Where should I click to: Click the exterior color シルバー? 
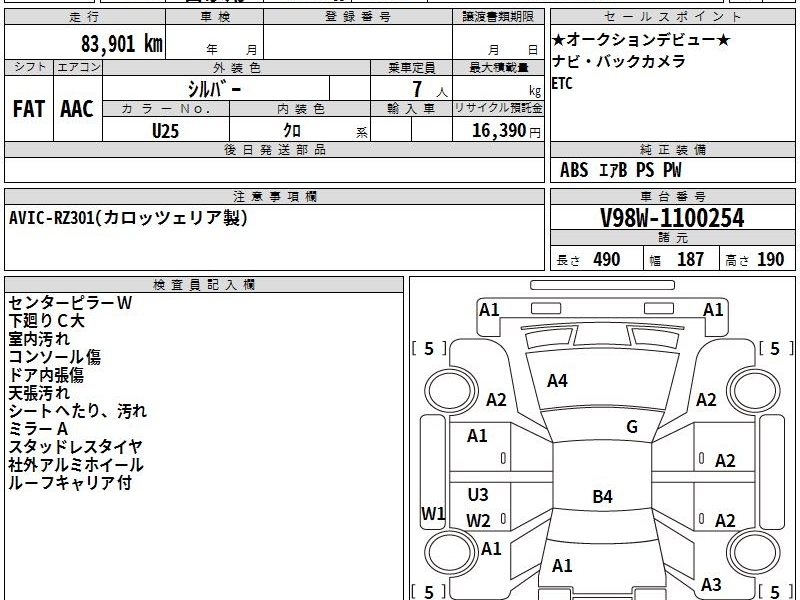[x=214, y=90]
